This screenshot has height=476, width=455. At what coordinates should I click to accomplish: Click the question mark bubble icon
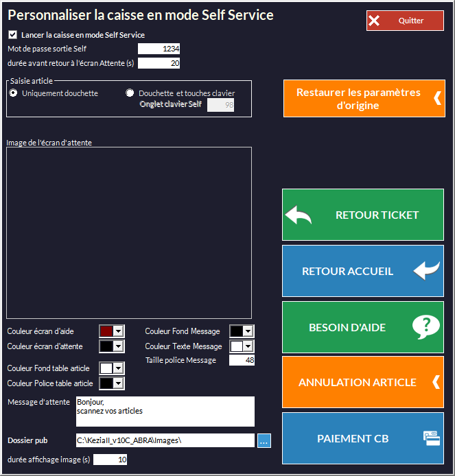click(425, 327)
